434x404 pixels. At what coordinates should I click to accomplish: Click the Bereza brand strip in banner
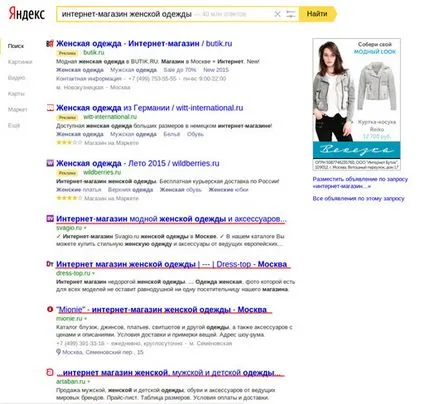click(x=357, y=150)
